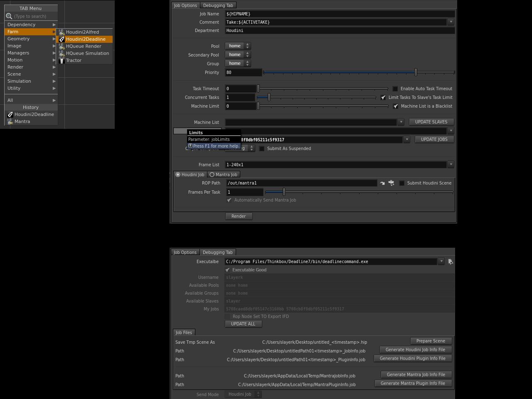This screenshot has height=399, width=532.
Task: Enable the Auto Task Timeout checkbox
Action: [395, 89]
